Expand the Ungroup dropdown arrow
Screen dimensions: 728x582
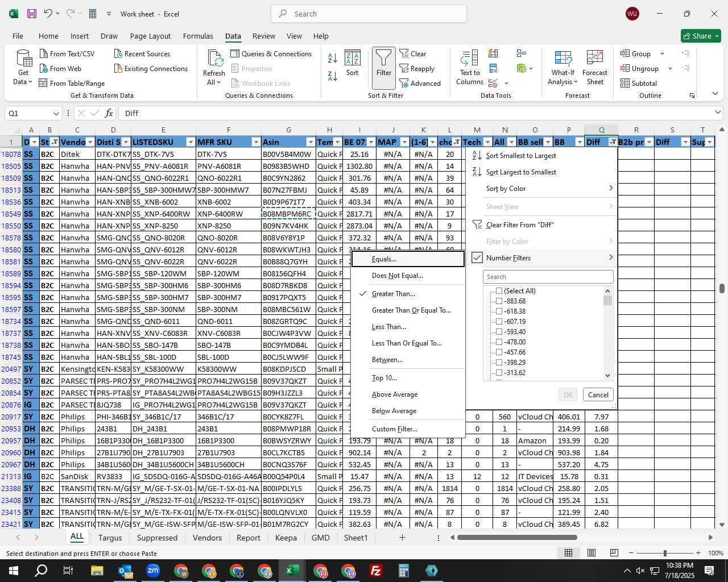[670, 68]
